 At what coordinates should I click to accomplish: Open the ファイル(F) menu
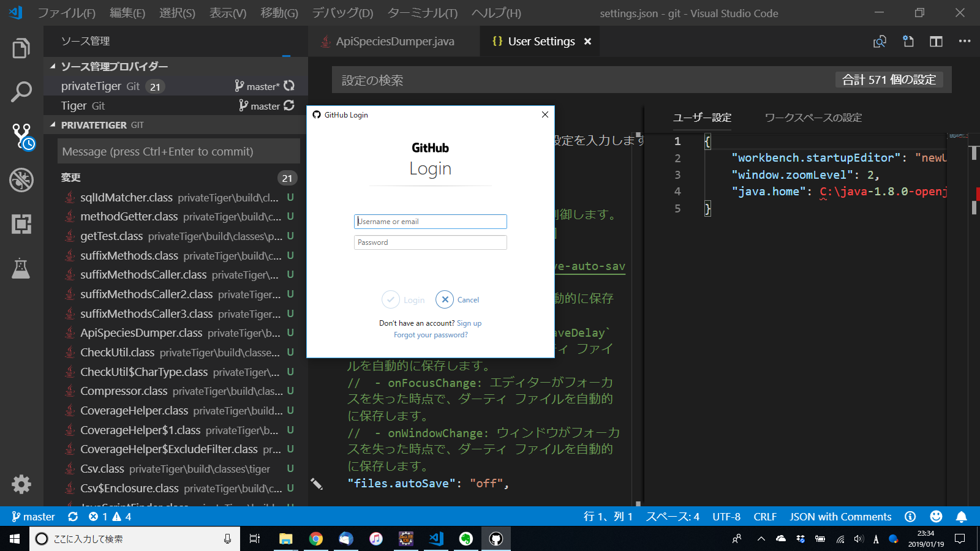point(67,13)
